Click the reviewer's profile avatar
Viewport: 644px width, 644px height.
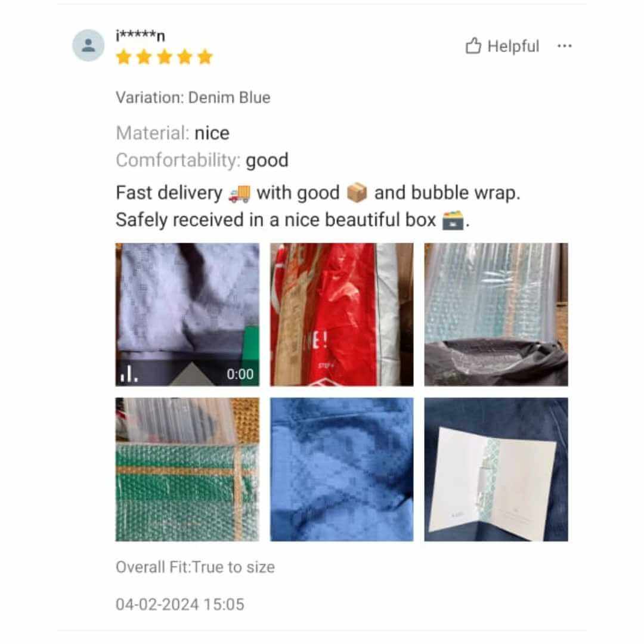click(x=88, y=45)
